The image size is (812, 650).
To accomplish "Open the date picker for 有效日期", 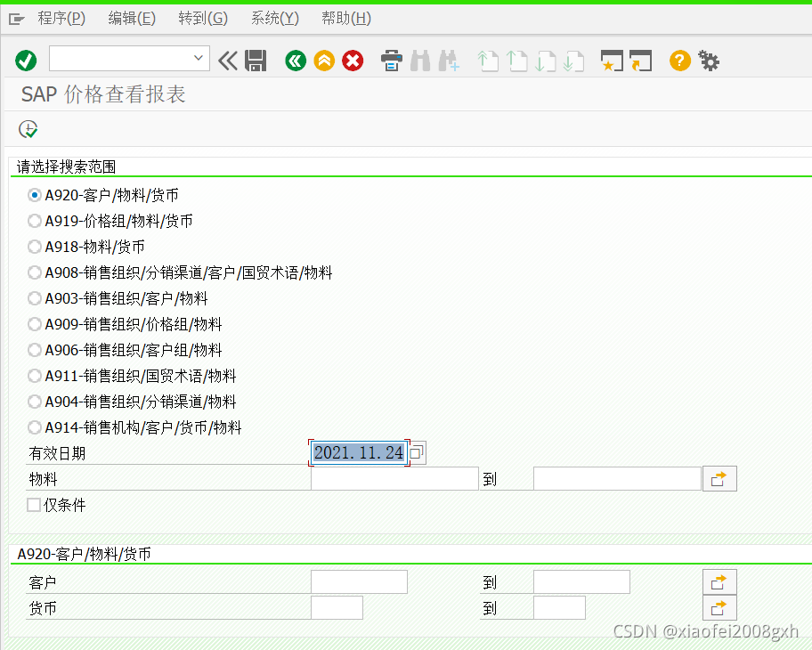I will pos(415,452).
